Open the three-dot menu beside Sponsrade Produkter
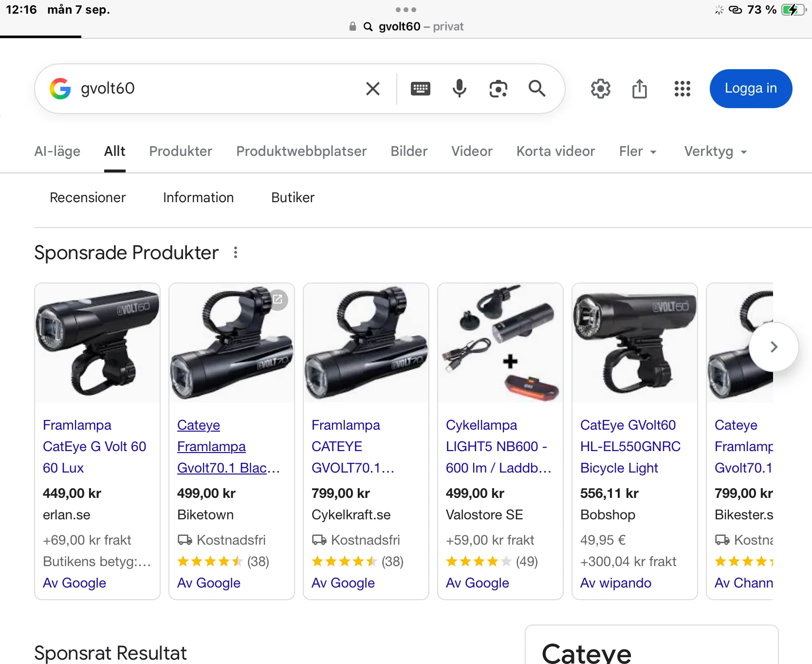812x664 pixels. click(x=236, y=252)
